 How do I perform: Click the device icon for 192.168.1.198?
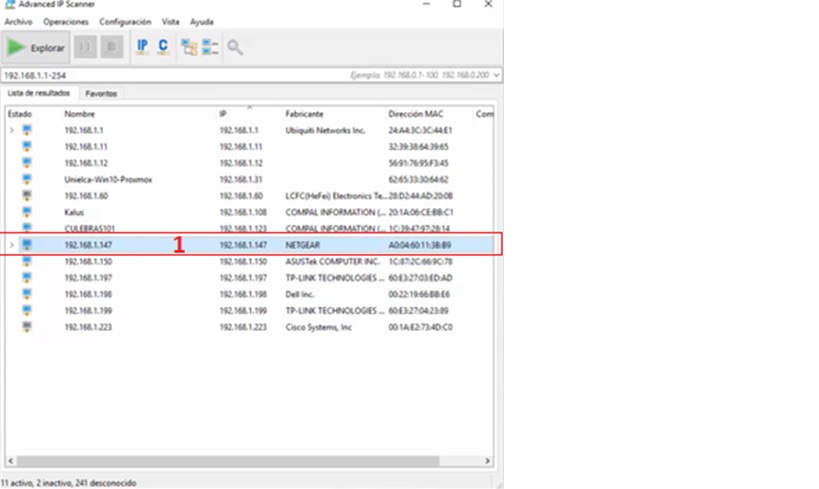(x=27, y=294)
